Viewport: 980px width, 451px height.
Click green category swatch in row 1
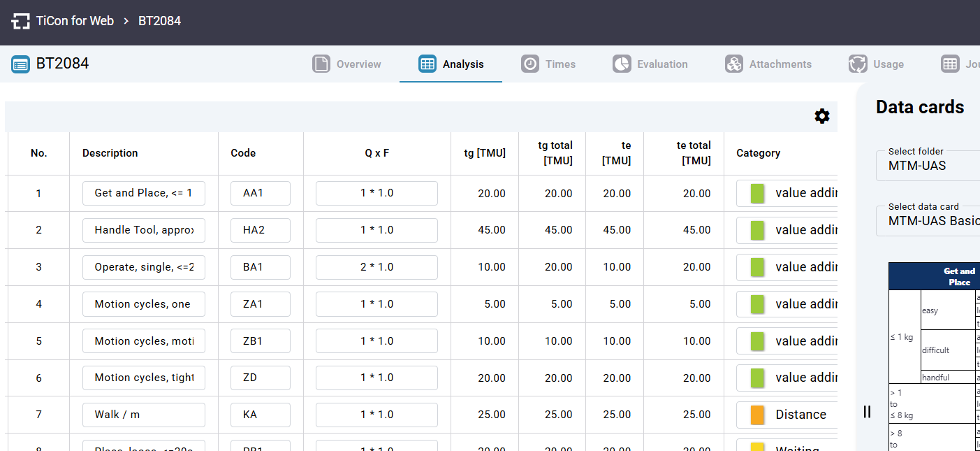[x=757, y=194]
